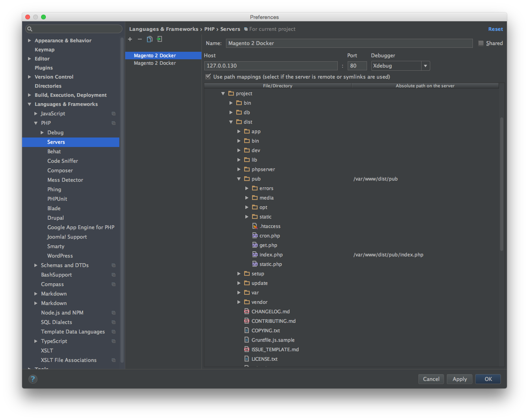Click the import server icon
Viewport: 529px width, 420px height.
click(x=160, y=39)
